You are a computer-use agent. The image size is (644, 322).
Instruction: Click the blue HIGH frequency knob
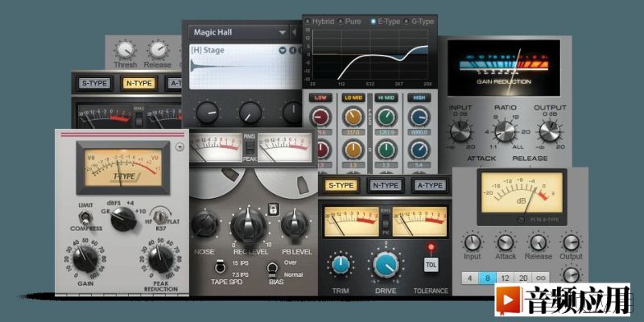[x=419, y=117]
